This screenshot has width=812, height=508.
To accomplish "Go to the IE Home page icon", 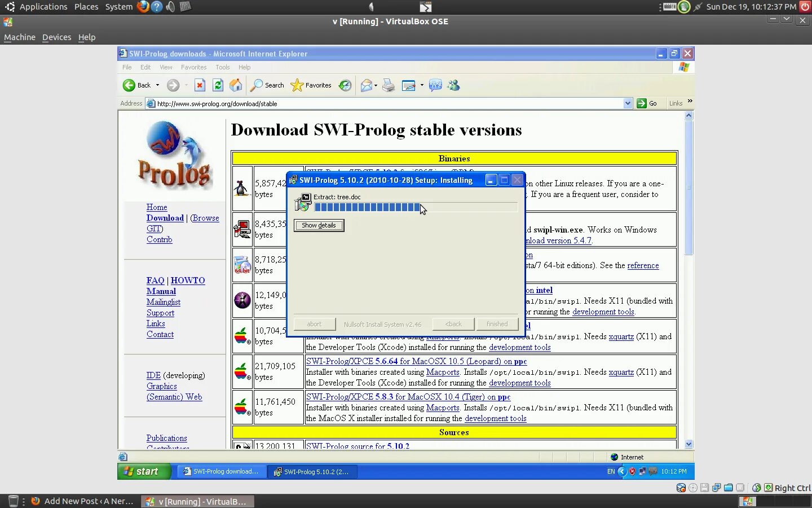I will point(236,85).
